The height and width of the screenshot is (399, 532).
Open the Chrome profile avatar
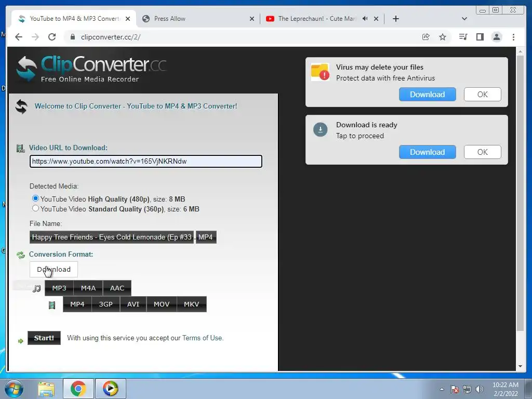tap(497, 37)
